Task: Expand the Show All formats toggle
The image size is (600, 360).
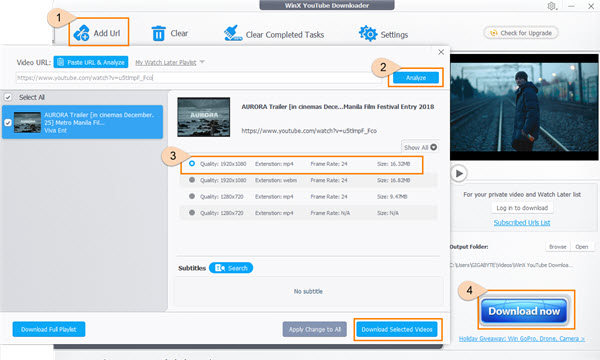Action: tap(420, 147)
